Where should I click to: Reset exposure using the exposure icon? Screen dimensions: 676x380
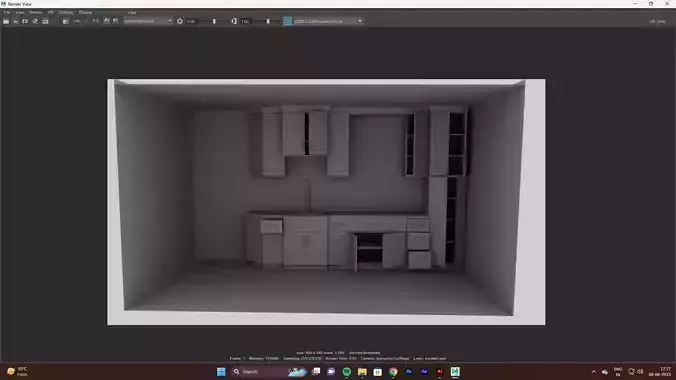(x=180, y=21)
